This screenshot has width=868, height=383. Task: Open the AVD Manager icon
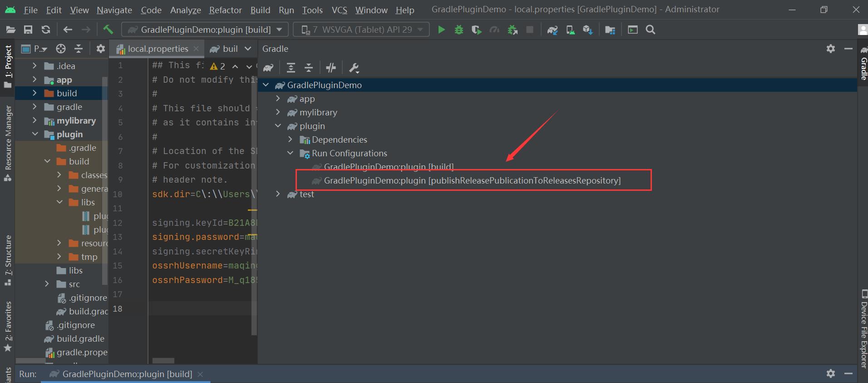pos(570,30)
